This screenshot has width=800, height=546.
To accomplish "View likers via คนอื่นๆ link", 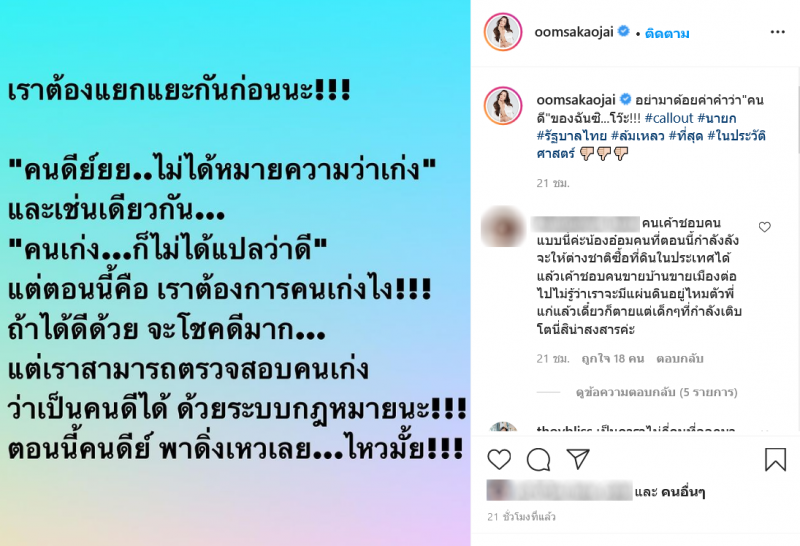I will click(683, 492).
